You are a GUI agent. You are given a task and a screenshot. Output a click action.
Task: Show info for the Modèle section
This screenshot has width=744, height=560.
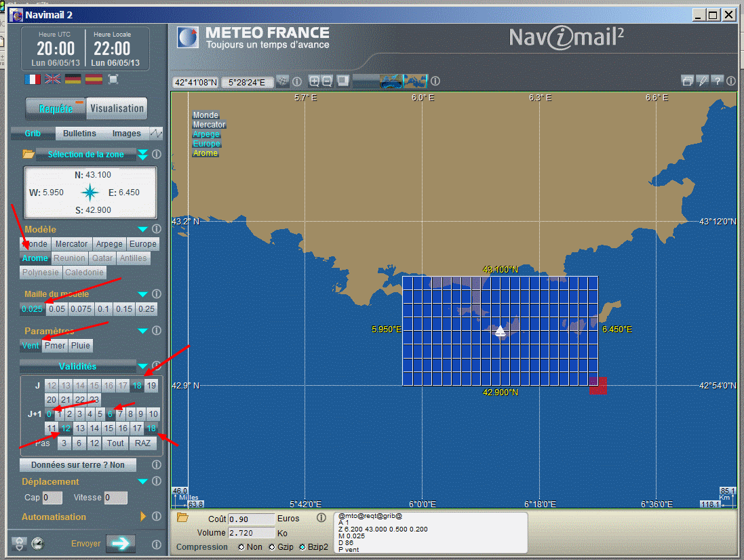[x=157, y=229]
